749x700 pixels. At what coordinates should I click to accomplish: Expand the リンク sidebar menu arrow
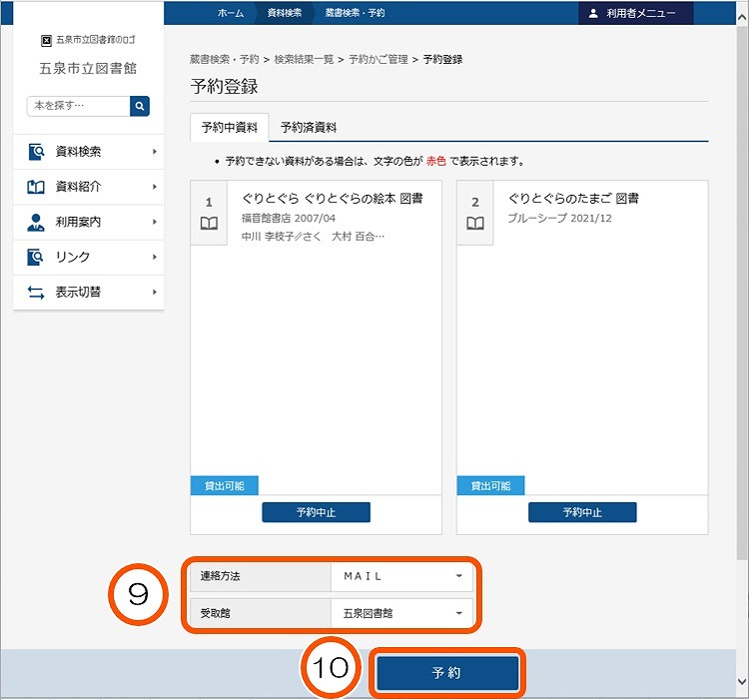coord(154,257)
